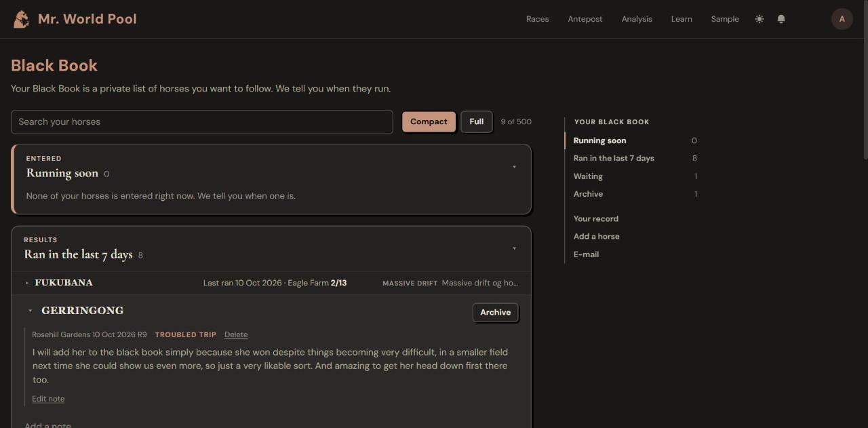The width and height of the screenshot is (868, 428).
Task: Edit the GERRINGONG note
Action: 48,399
